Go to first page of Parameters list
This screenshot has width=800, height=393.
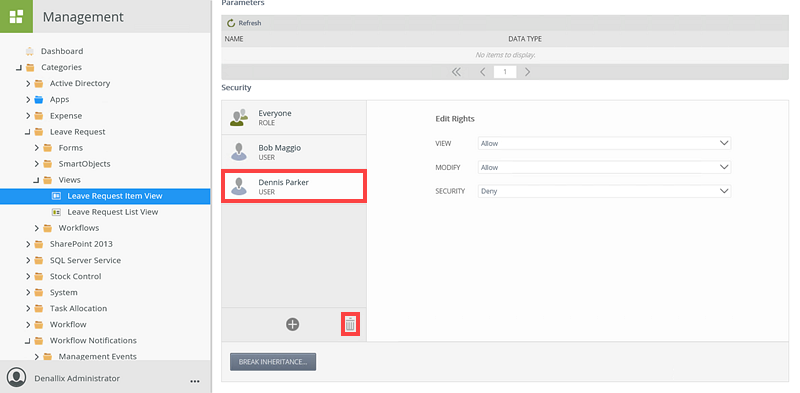456,72
